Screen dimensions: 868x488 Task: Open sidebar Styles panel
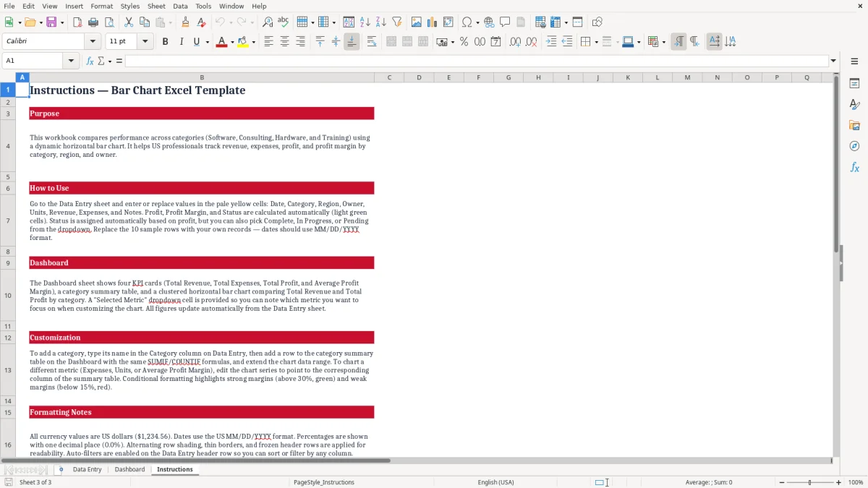tap(854, 104)
